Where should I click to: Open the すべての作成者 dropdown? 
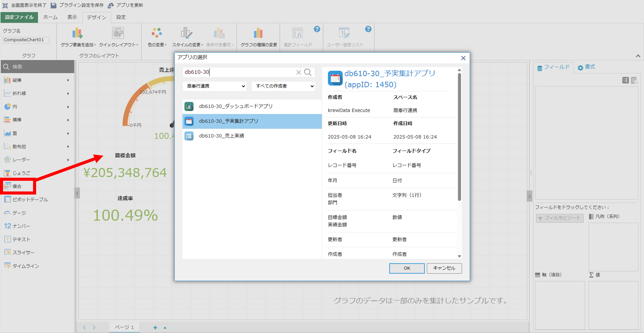click(283, 86)
